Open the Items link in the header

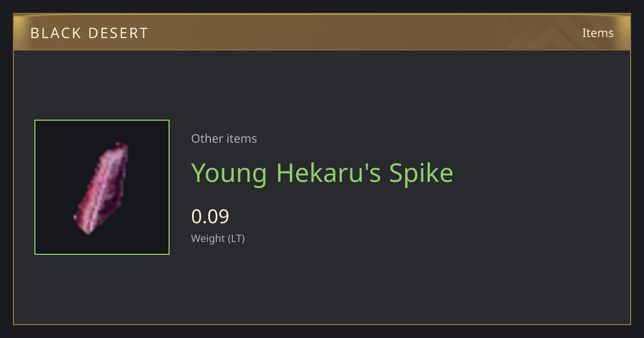[x=598, y=33]
